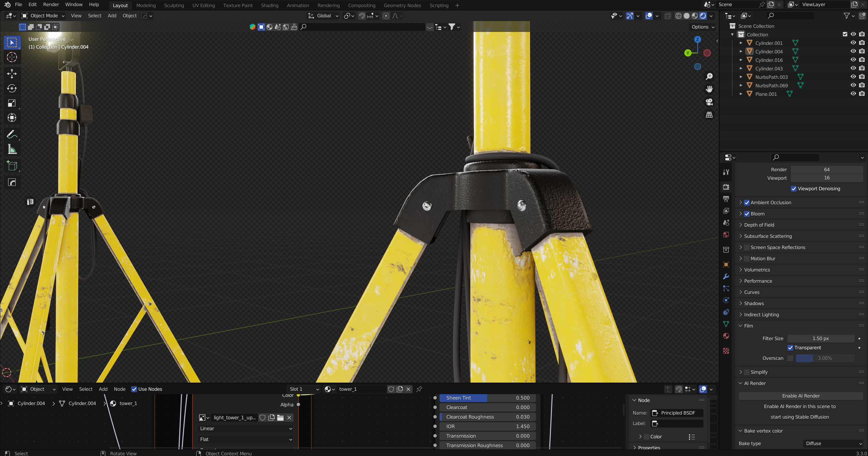Image resolution: width=868 pixels, height=456 pixels.
Task: Click Enable AI Render button
Action: (801, 396)
